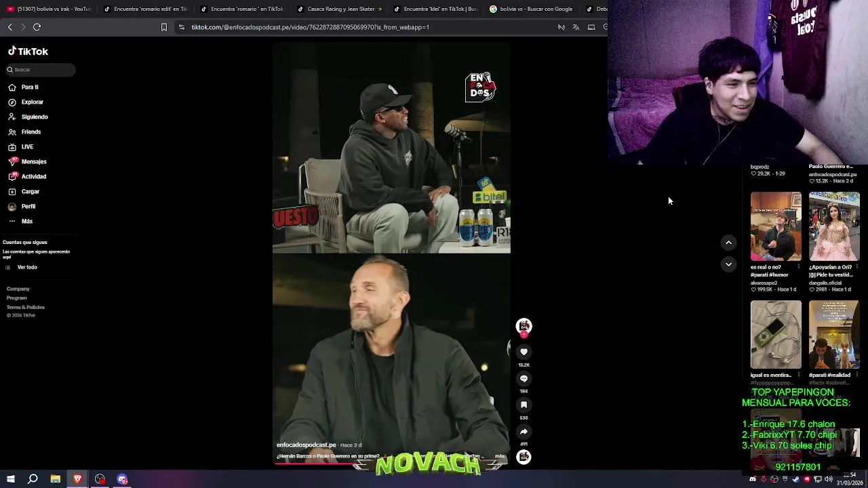Open the Para ti feed

point(29,87)
